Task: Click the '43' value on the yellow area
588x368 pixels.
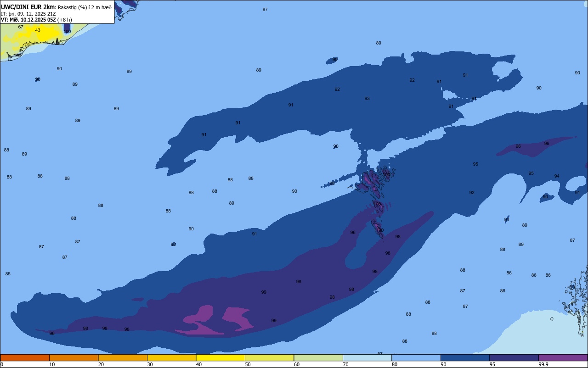Action: tap(38, 30)
